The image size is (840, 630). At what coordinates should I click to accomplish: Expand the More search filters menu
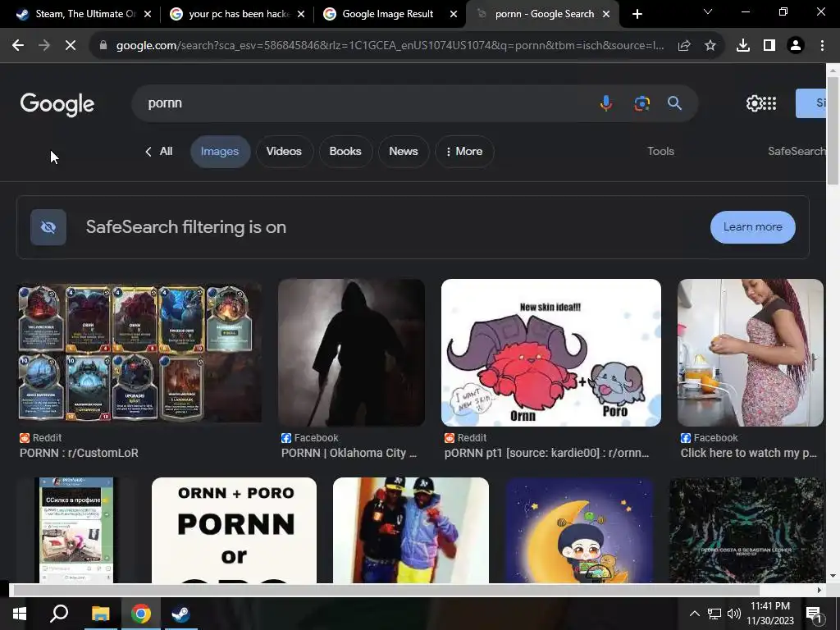(x=464, y=152)
